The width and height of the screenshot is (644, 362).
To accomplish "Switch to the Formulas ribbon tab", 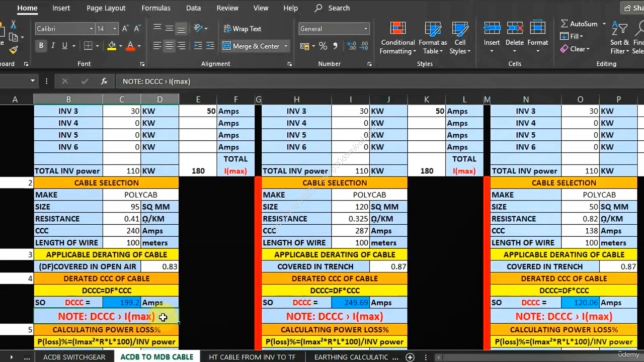I will tap(156, 8).
